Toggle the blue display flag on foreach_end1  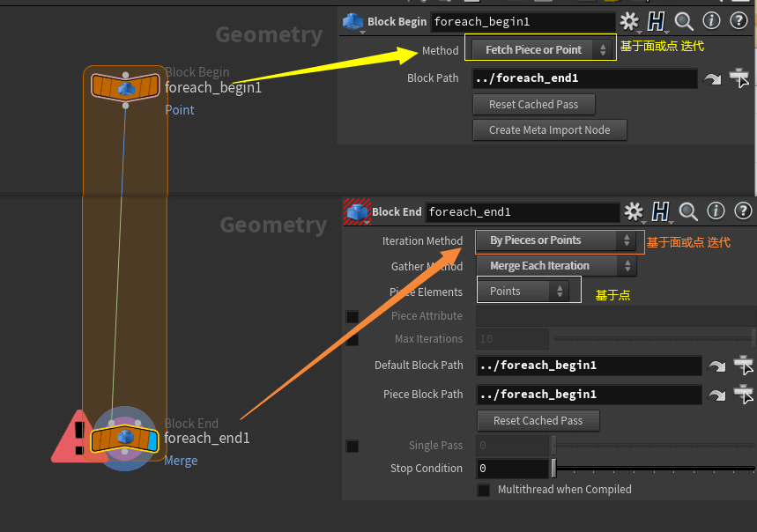[153, 440]
